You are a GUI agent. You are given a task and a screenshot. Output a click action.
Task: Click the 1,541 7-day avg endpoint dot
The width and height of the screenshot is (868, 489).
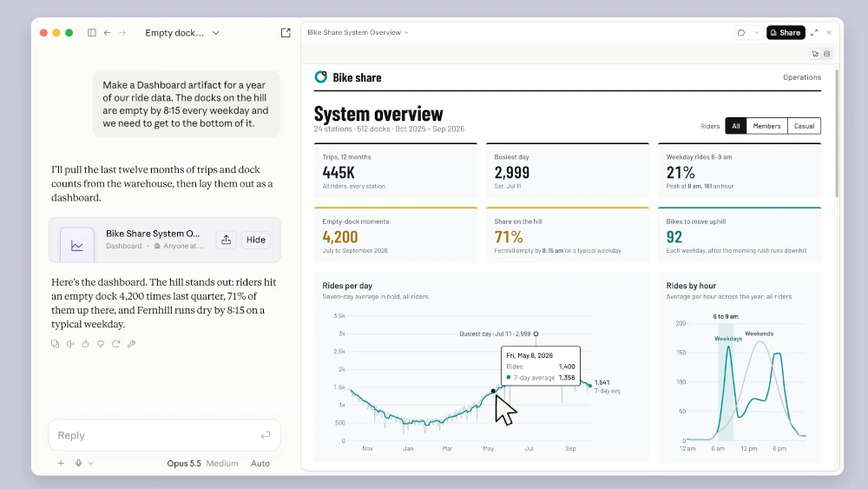590,386
